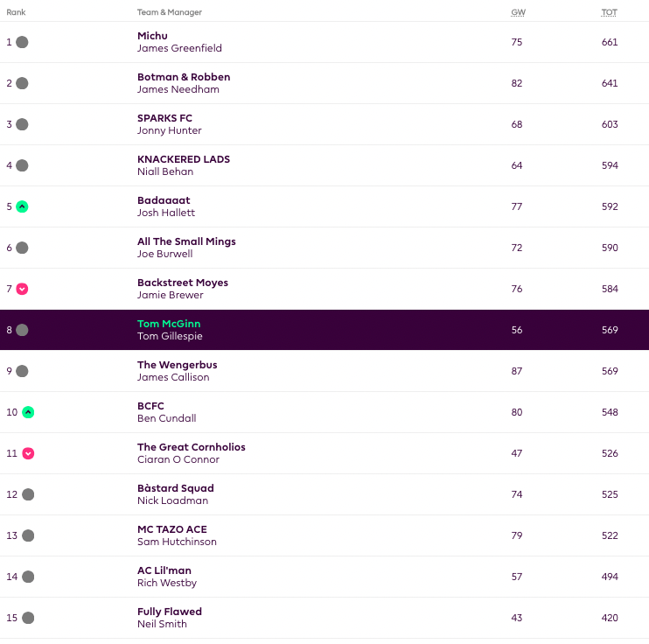Screen dimensions: 649x644
Task: Click the TOT column header
Action: [609, 12]
